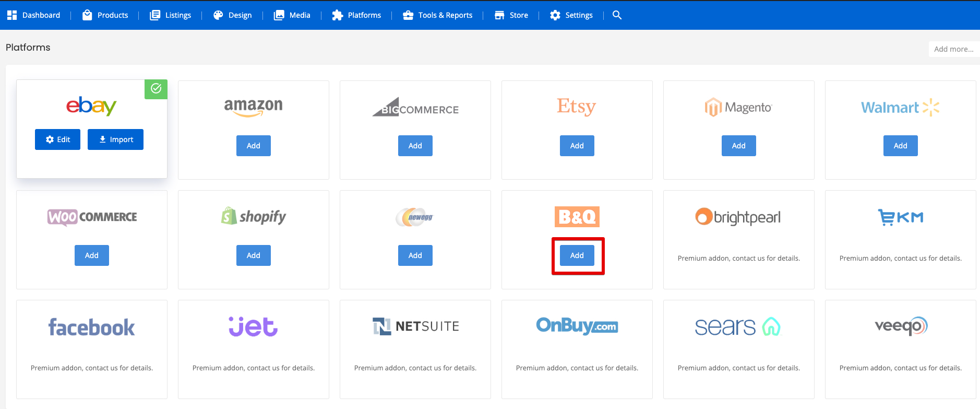Viewport: 980px width, 409px height.
Task: Click the Tools & Reports briefcase icon
Action: pyautogui.click(x=408, y=15)
